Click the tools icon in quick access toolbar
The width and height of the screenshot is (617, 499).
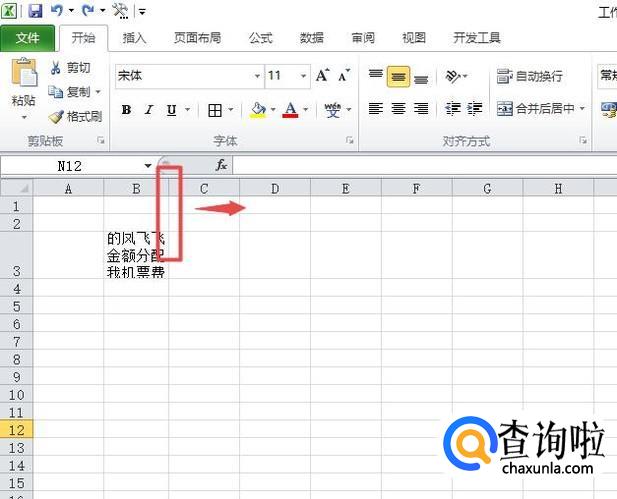tap(120, 11)
